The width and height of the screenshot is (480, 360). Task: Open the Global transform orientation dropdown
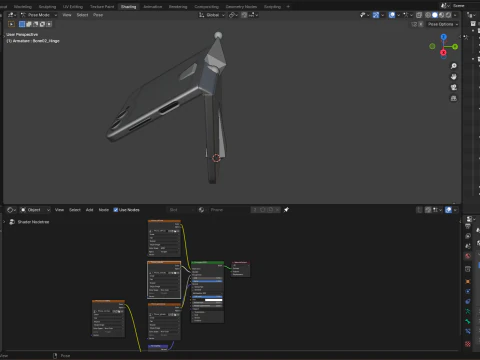point(212,15)
